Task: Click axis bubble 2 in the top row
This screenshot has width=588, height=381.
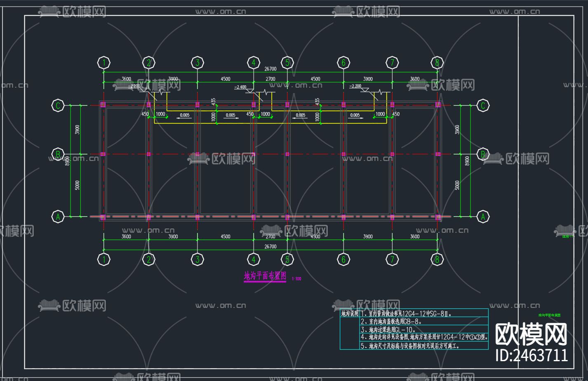Action: coord(149,63)
